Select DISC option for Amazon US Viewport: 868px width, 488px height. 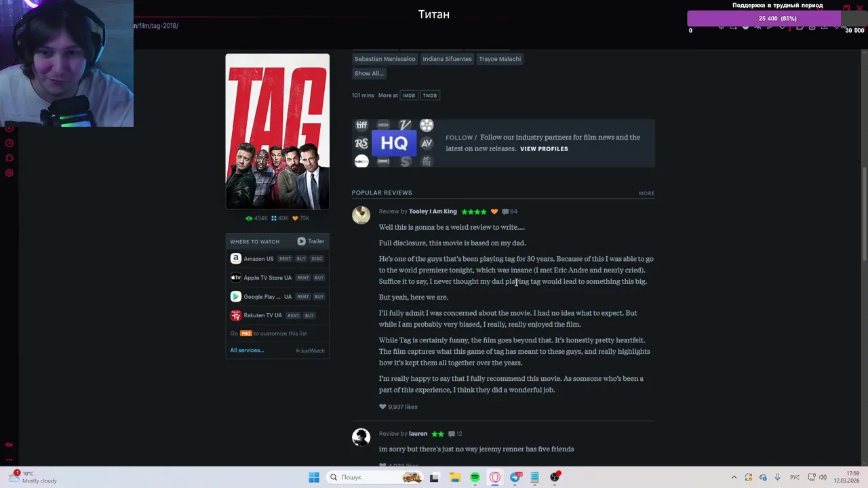click(x=317, y=258)
